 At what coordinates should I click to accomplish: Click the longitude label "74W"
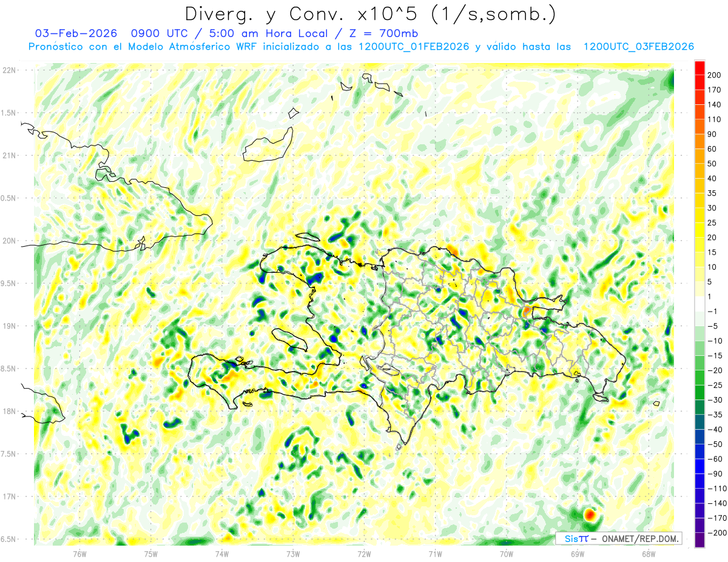tap(222, 554)
